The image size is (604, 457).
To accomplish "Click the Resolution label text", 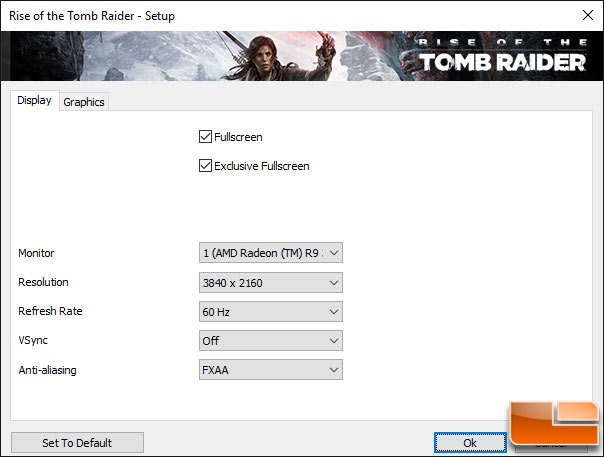I will [43, 282].
